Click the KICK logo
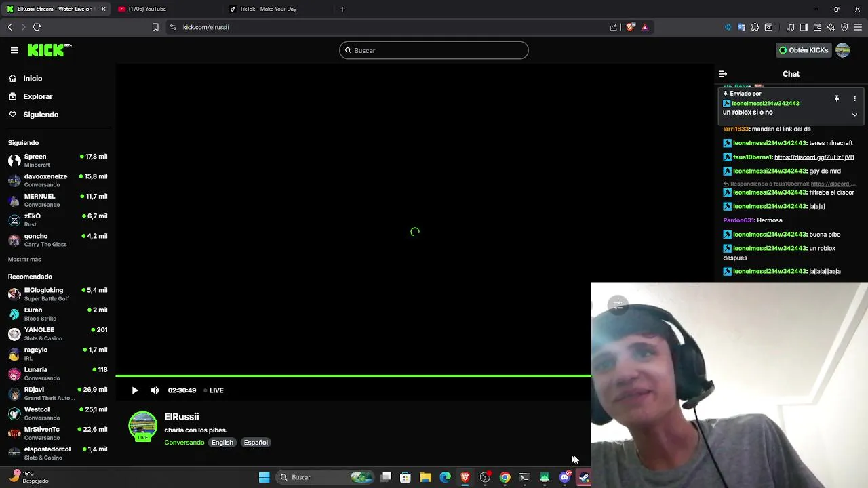This screenshot has width=868, height=488. pos(50,50)
